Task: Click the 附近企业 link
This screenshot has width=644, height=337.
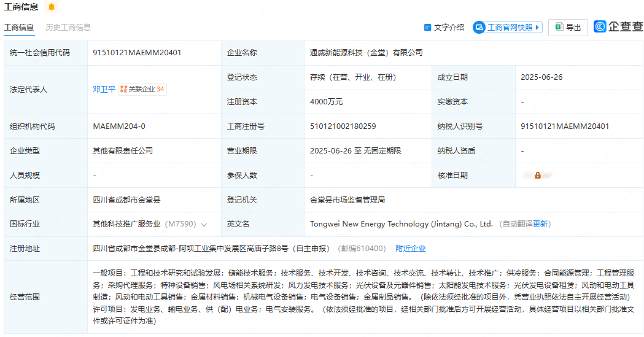Action: pyautogui.click(x=411, y=249)
